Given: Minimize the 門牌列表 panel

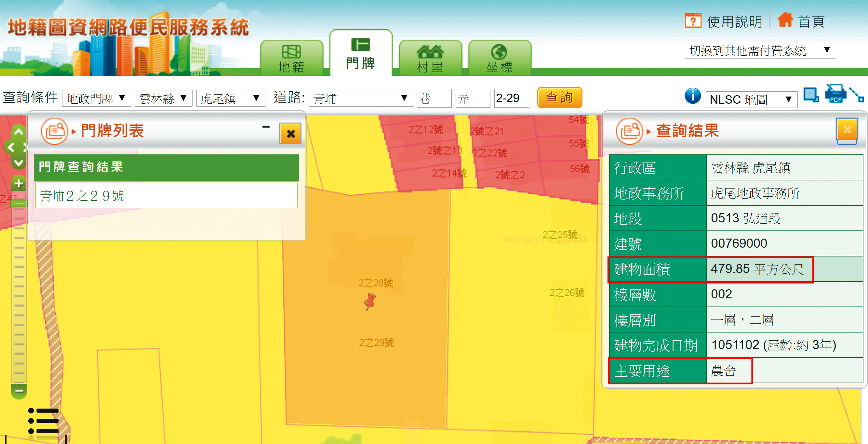Looking at the screenshot, I should click(266, 127).
